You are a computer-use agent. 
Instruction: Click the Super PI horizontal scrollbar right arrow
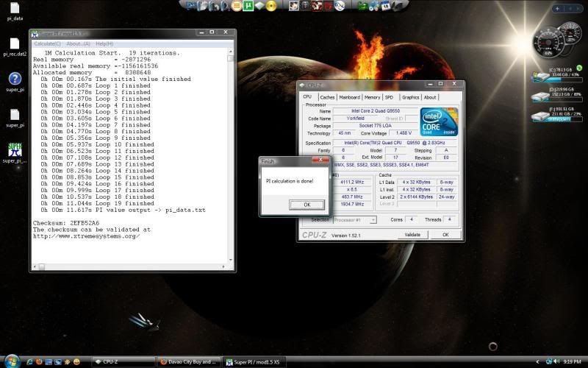pos(223,266)
